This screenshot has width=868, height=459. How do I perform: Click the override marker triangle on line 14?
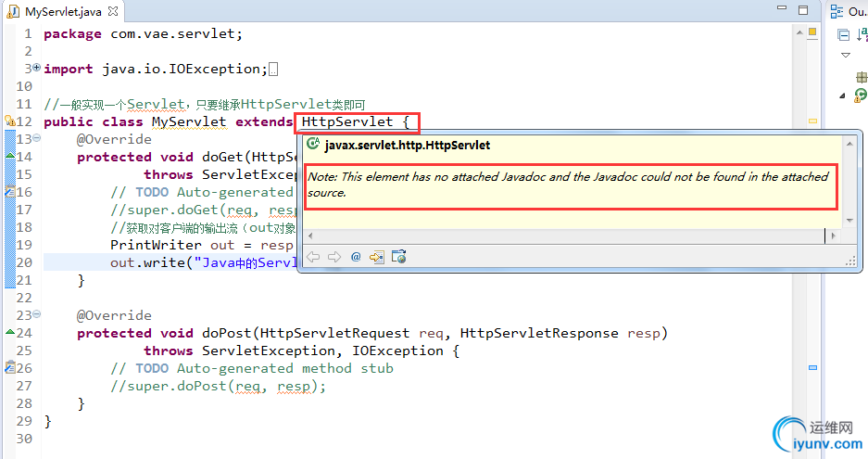pos(10,156)
